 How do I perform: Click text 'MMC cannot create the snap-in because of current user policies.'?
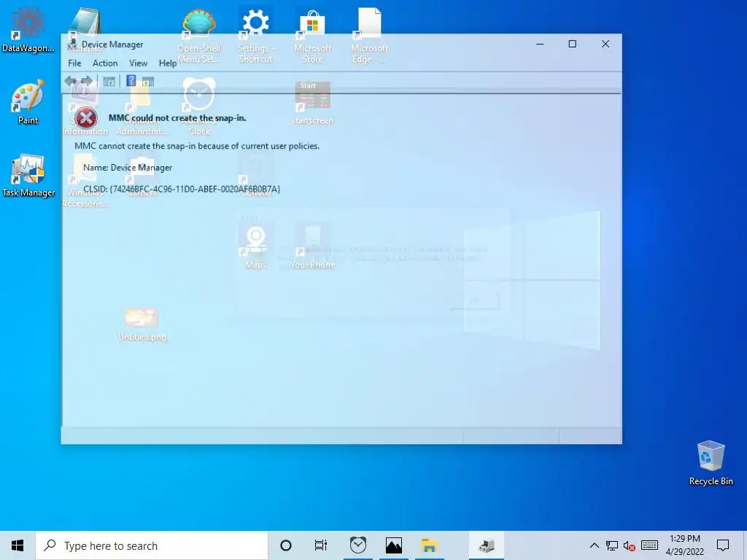click(197, 146)
